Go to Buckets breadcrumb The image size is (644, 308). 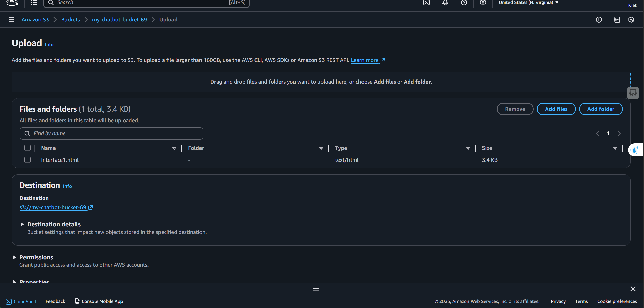point(71,20)
